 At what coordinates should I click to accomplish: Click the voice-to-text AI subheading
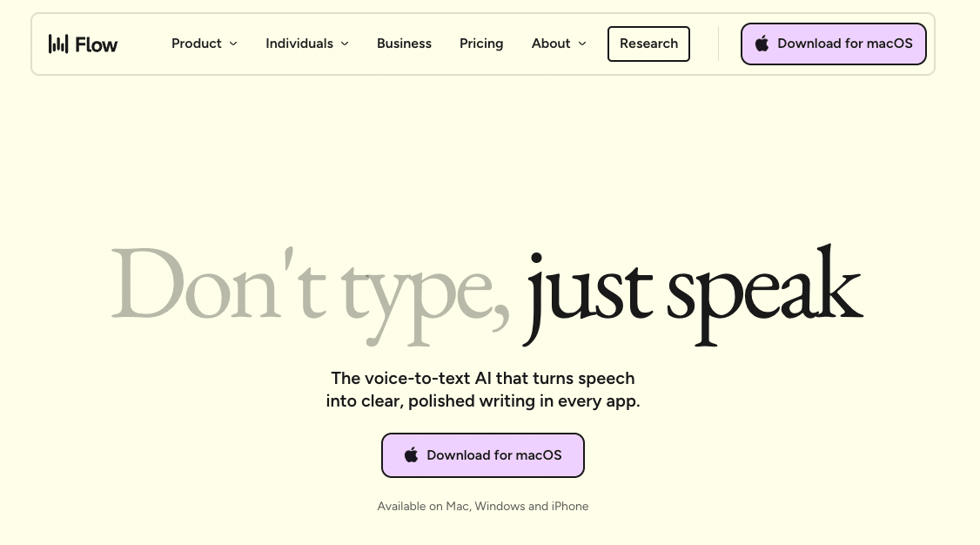pos(483,390)
